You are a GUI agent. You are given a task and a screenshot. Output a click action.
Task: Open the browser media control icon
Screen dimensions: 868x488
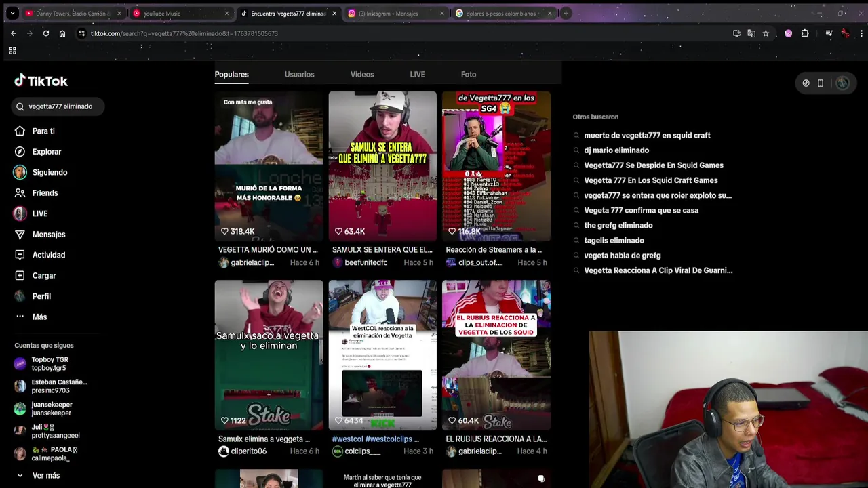(x=829, y=33)
